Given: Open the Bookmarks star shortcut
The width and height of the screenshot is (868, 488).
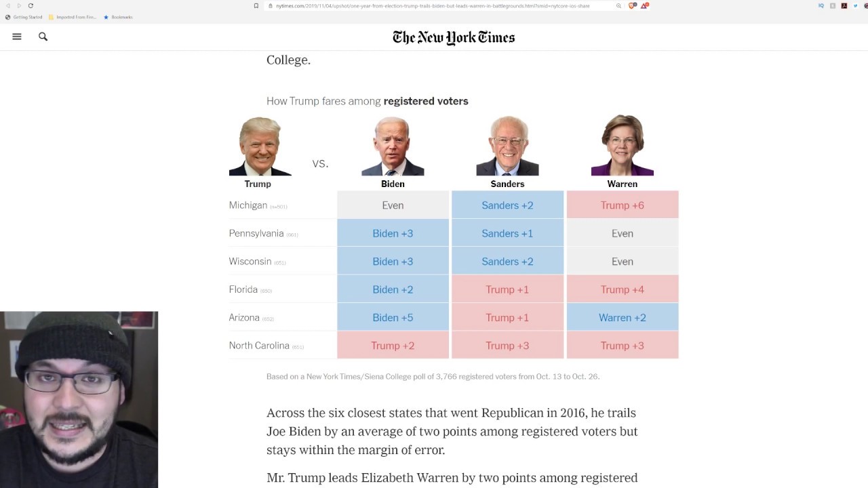Looking at the screenshot, I should coord(118,17).
